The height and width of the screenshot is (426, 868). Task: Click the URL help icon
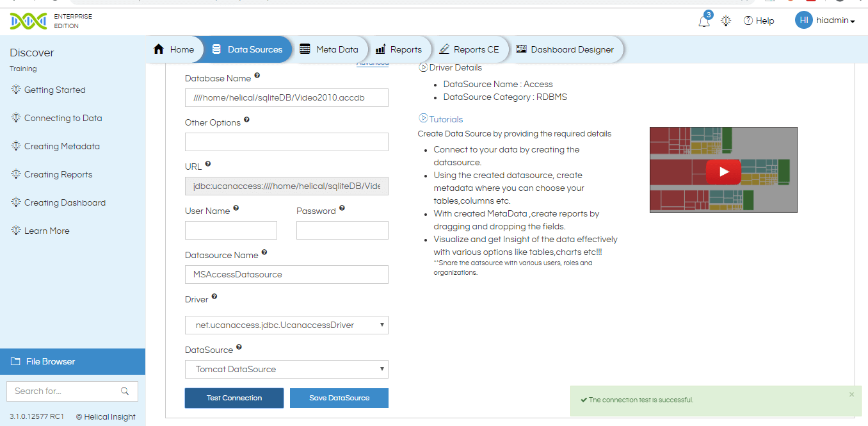coord(208,164)
